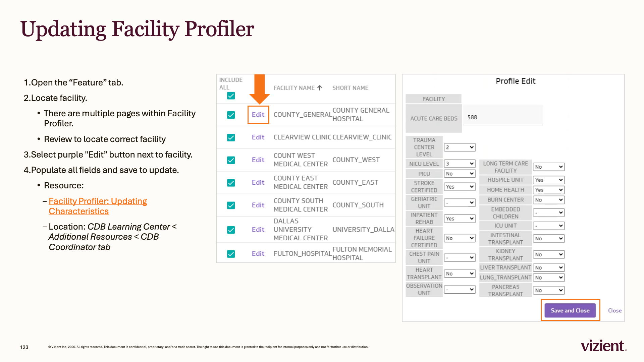Click the FULTON MEMORIAL HOSPITAL short name cell
The width and height of the screenshot is (644, 362).
tap(362, 253)
